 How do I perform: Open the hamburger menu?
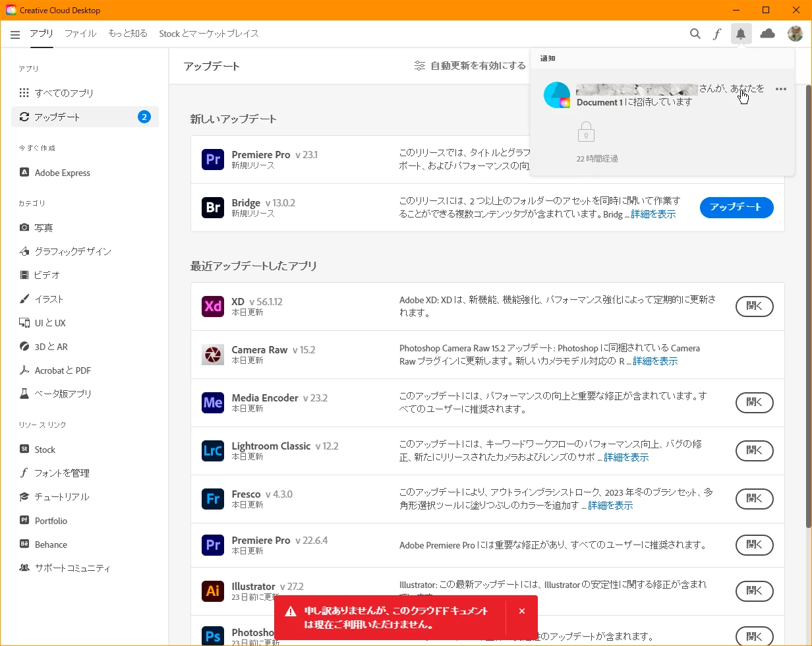(x=15, y=34)
